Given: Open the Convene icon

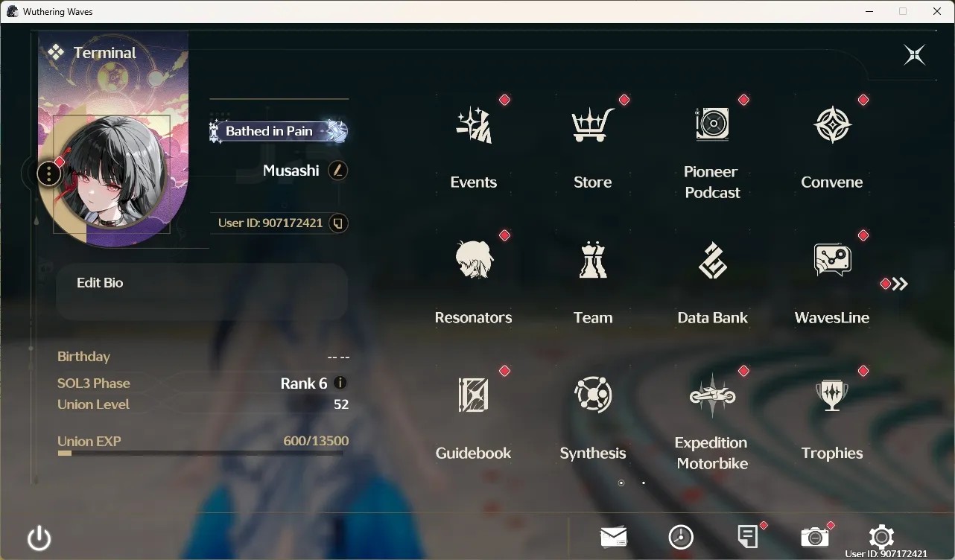Looking at the screenshot, I should coord(832,125).
